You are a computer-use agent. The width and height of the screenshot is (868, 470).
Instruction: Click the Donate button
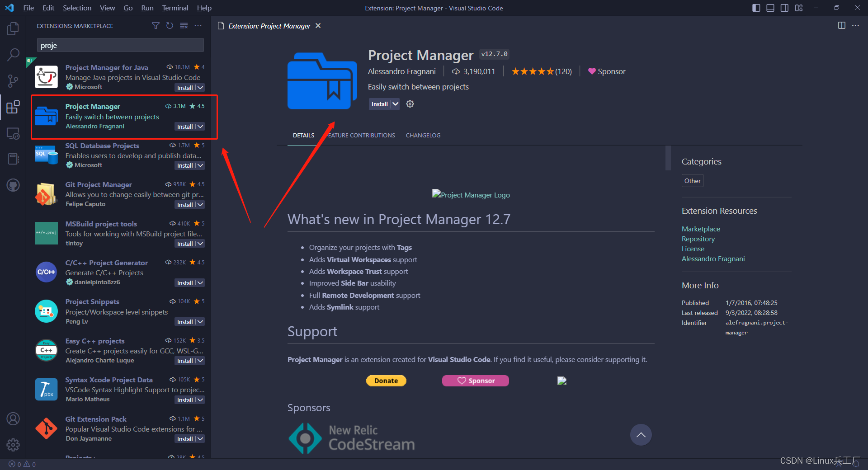pyautogui.click(x=386, y=381)
